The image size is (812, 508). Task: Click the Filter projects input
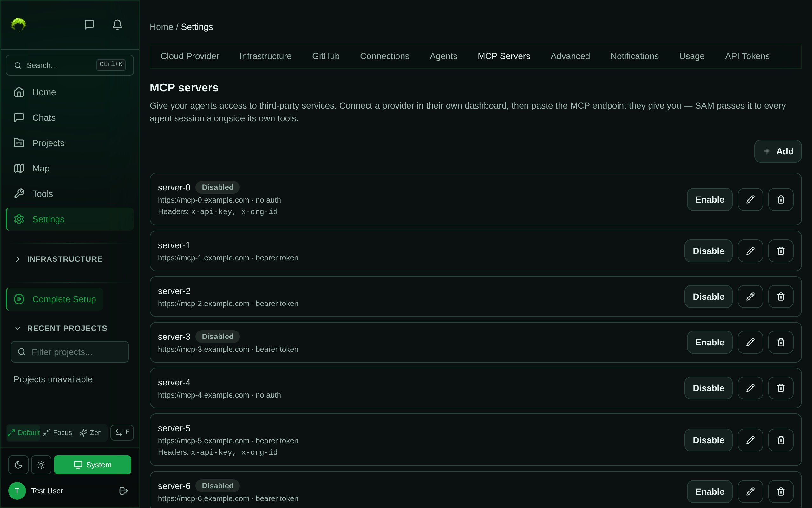(70, 352)
